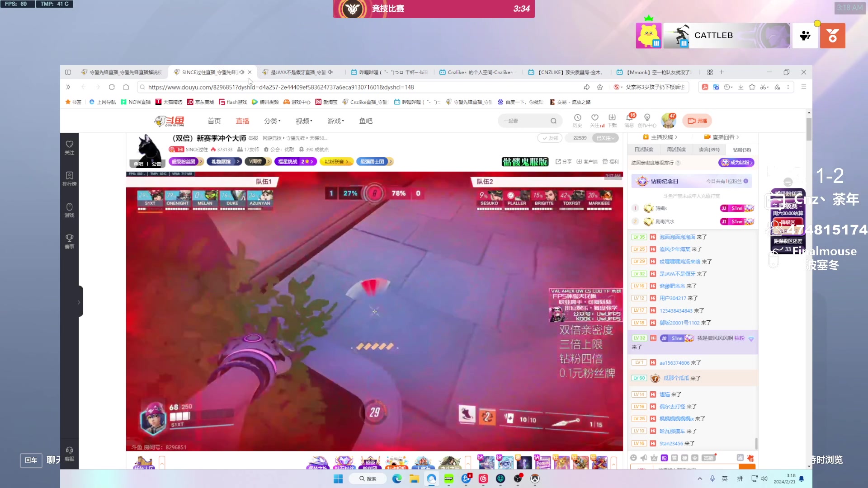Open the 历史 history clock icon
The image size is (868, 488).
(x=577, y=118)
